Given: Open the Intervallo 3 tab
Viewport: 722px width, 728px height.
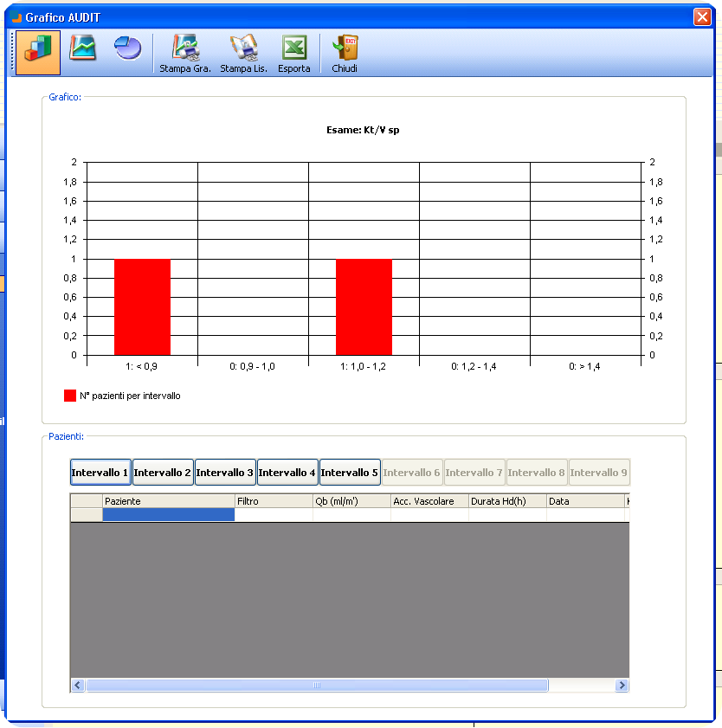Looking at the screenshot, I should 225,472.
